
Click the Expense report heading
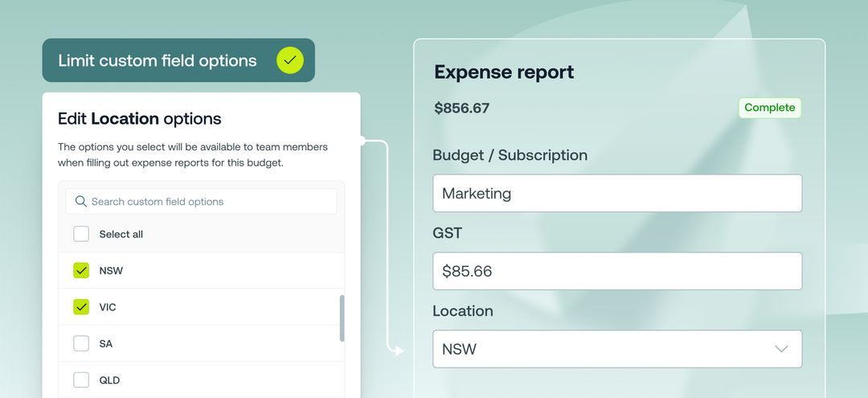click(504, 72)
